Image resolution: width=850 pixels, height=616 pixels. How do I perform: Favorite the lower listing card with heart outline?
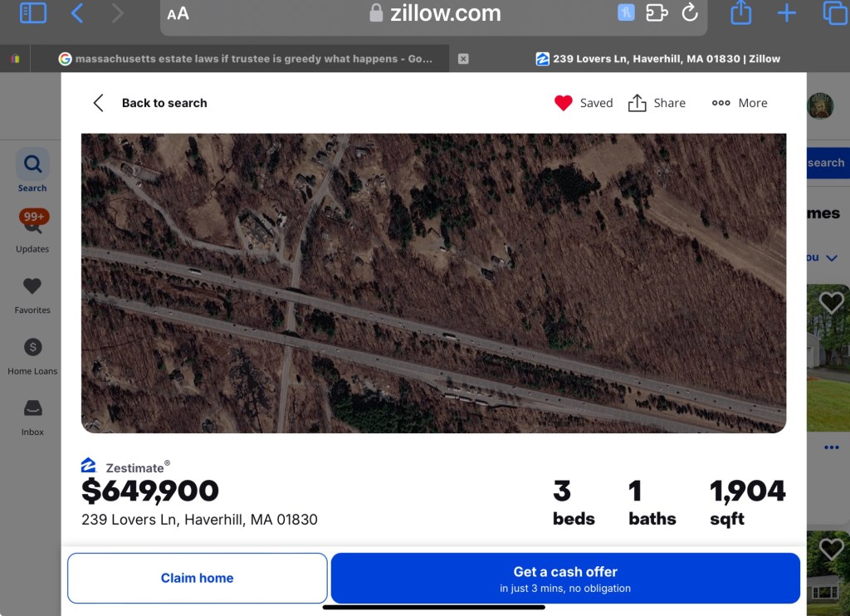pos(831,550)
